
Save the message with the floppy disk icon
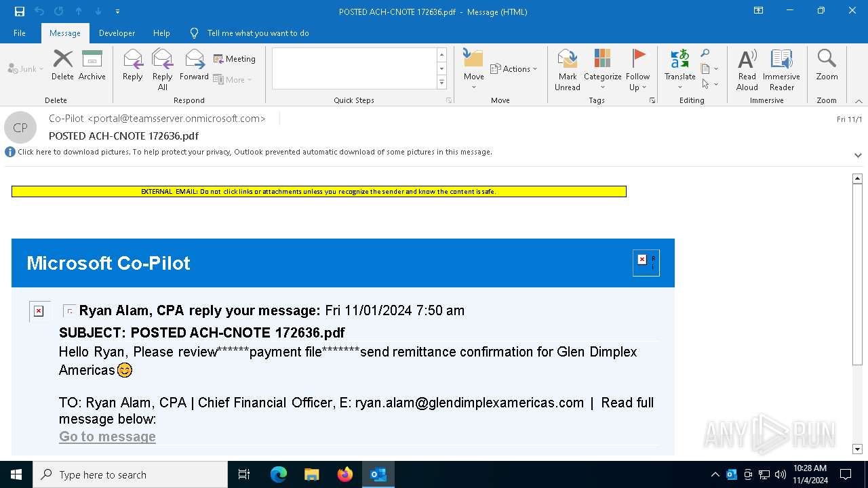click(x=20, y=12)
